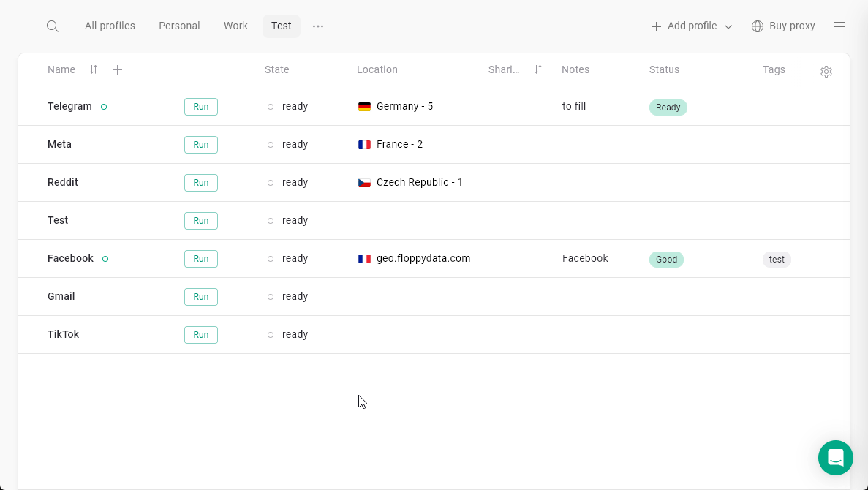Click the France - 2 location

point(400,145)
